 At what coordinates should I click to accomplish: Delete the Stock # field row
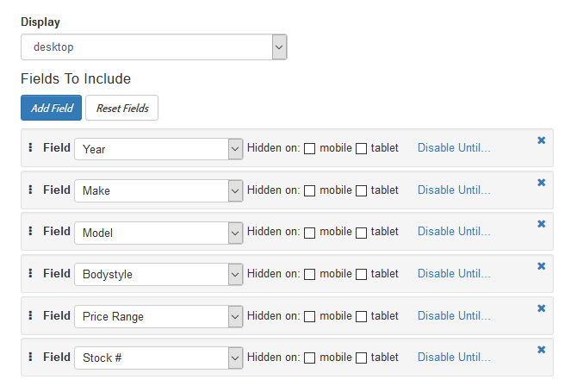coord(542,349)
